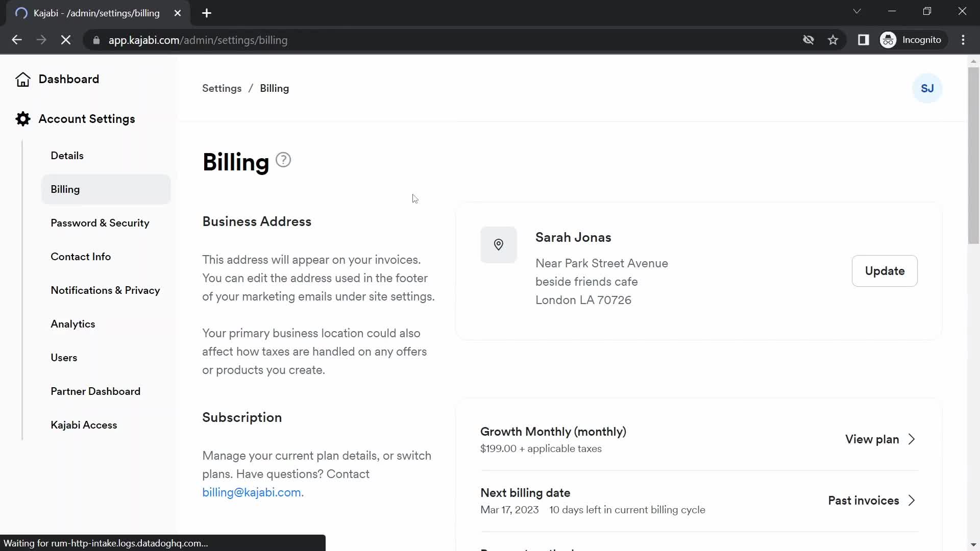Click the scrollbar down arrow

[973, 545]
